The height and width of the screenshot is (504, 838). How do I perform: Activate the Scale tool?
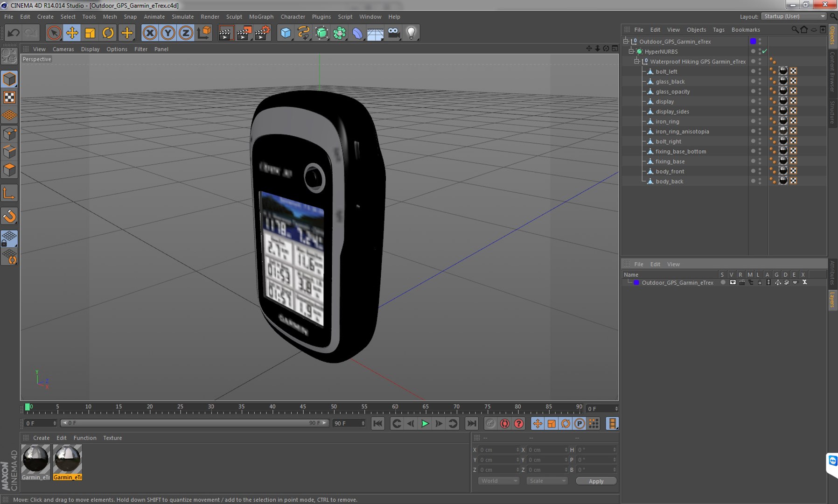coord(90,33)
